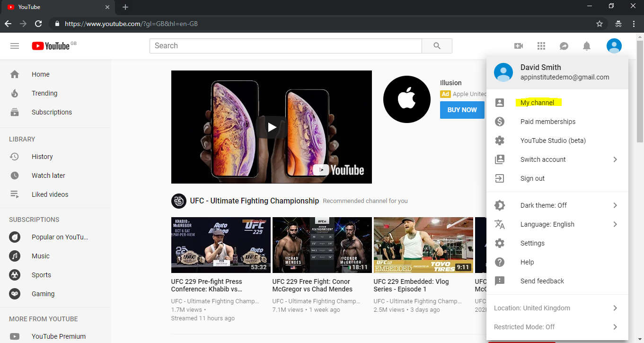
Task: Click the BUY NOW button
Action: tap(462, 110)
